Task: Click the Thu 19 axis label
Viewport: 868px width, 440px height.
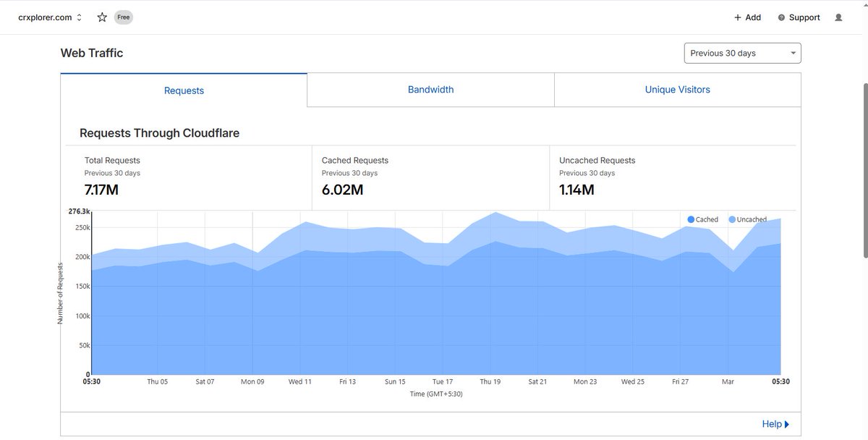Action: 490,381
